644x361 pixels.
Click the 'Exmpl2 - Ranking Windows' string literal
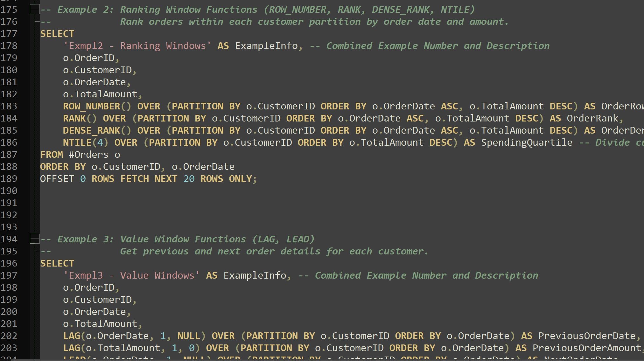pyautogui.click(x=137, y=46)
